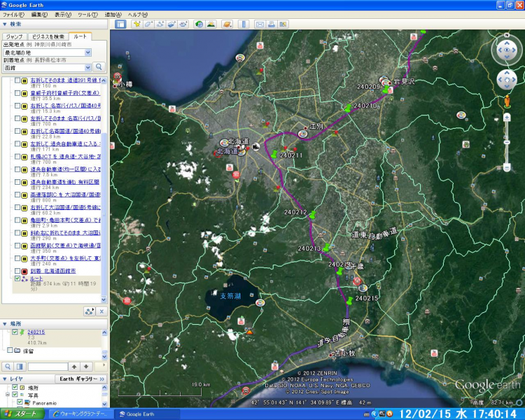Open the 表示(V) menu
Screen dimensions: 525x420
[x=63, y=15]
